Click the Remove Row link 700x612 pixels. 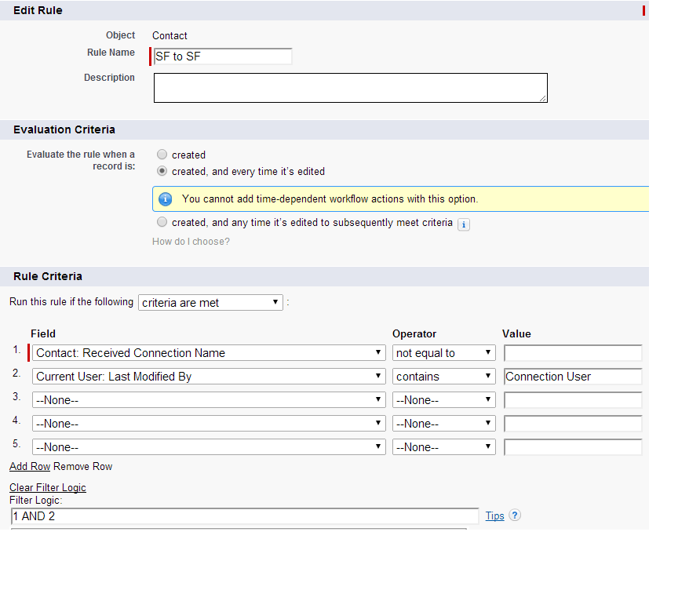[x=82, y=467]
